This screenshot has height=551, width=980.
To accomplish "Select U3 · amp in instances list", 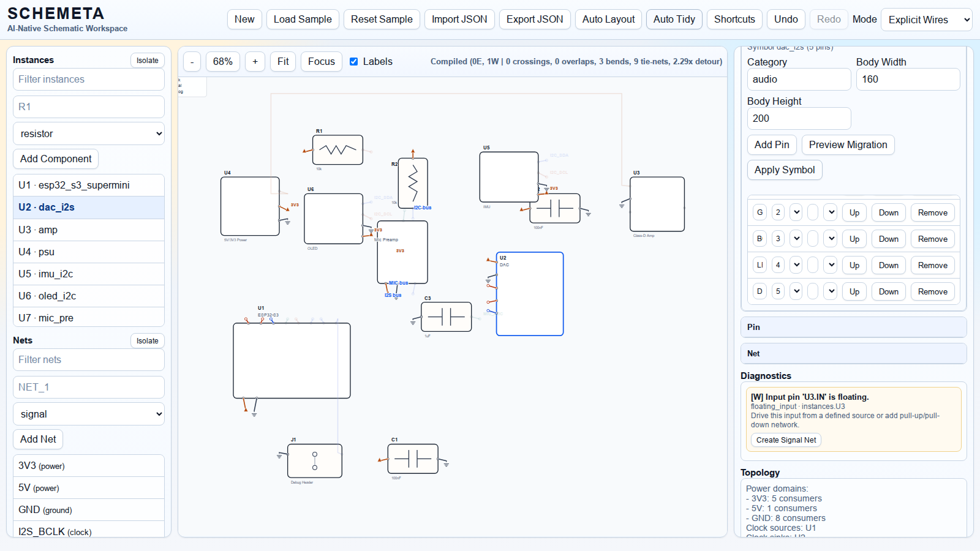I will tap(89, 230).
